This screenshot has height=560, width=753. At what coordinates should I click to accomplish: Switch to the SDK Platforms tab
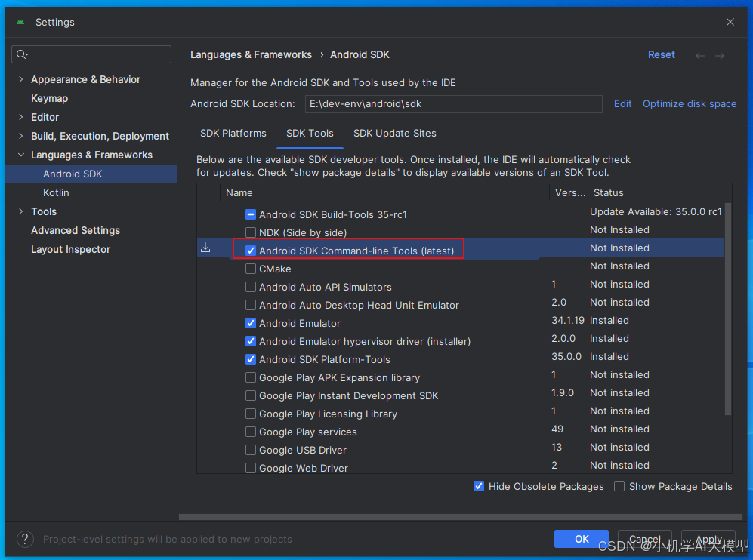click(x=233, y=134)
